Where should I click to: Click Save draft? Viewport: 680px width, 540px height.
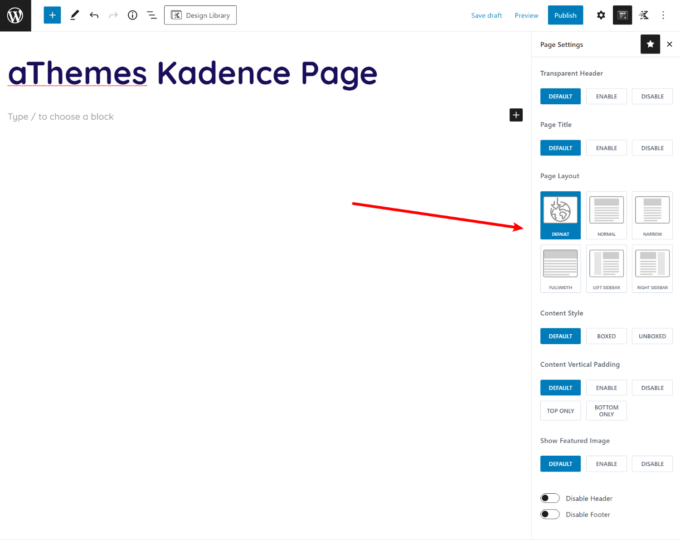click(487, 16)
